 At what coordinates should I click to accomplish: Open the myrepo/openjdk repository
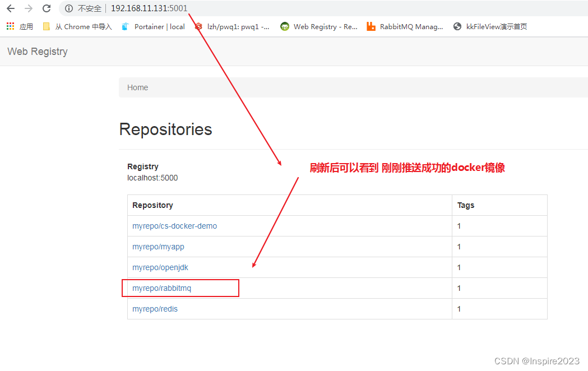[160, 267]
